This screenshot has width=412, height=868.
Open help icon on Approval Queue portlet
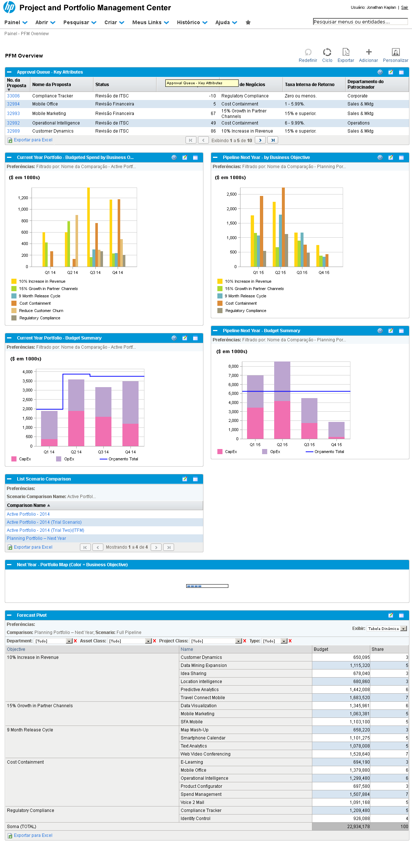380,72
